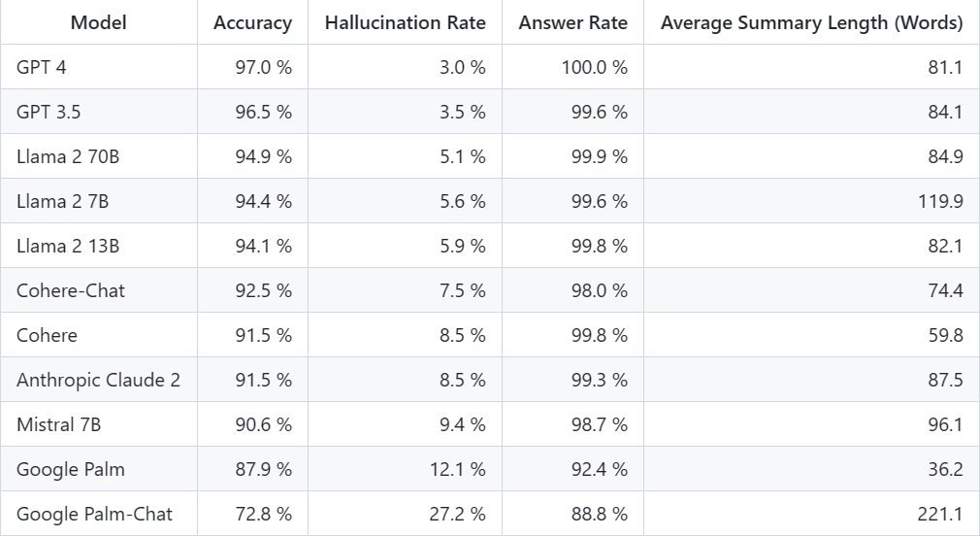Click the 12.1 % hallucination rate cell
This screenshot has height=537, width=980.
click(x=405, y=469)
